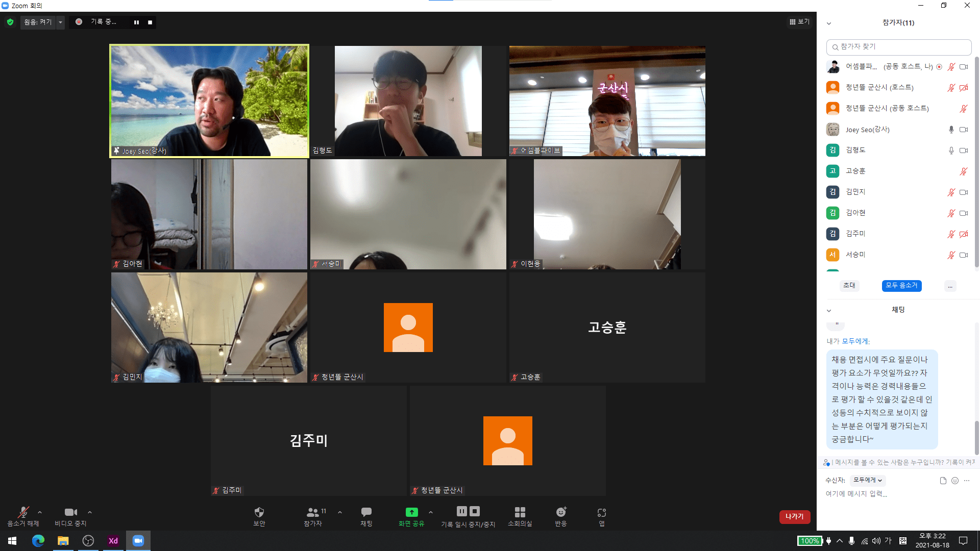Viewport: 980px width, 551px height.
Task: Open recipient dropdown 모두에게
Action: [x=868, y=480]
